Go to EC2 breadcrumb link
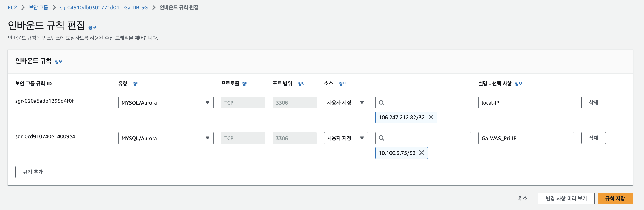 pyautogui.click(x=12, y=7)
